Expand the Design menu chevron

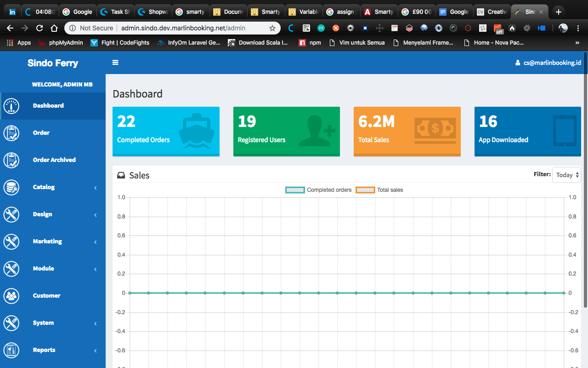tap(96, 215)
